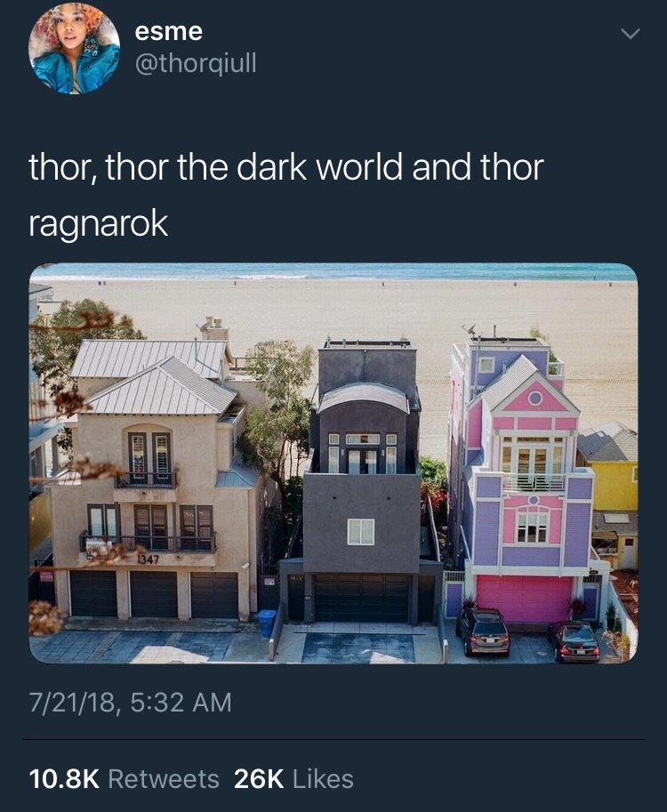667x812 pixels.
Task: Tap the blue trash bin in the photo
Action: 267,623
